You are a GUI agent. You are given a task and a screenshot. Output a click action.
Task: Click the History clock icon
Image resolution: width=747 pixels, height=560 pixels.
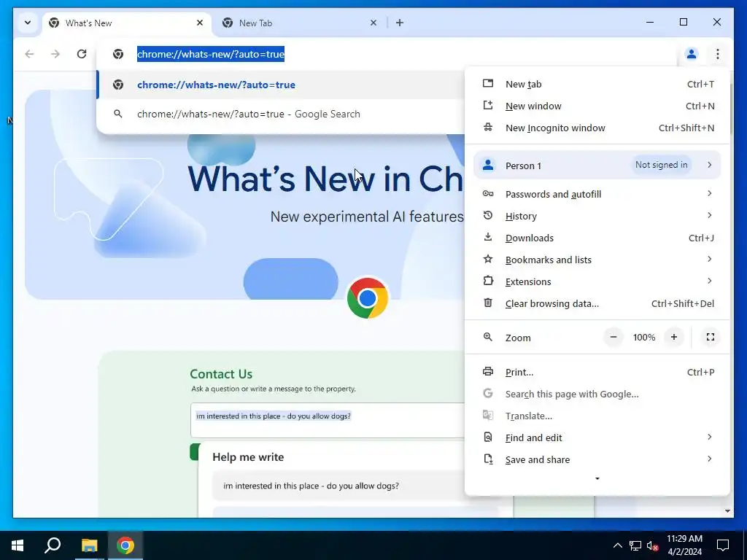488,215
